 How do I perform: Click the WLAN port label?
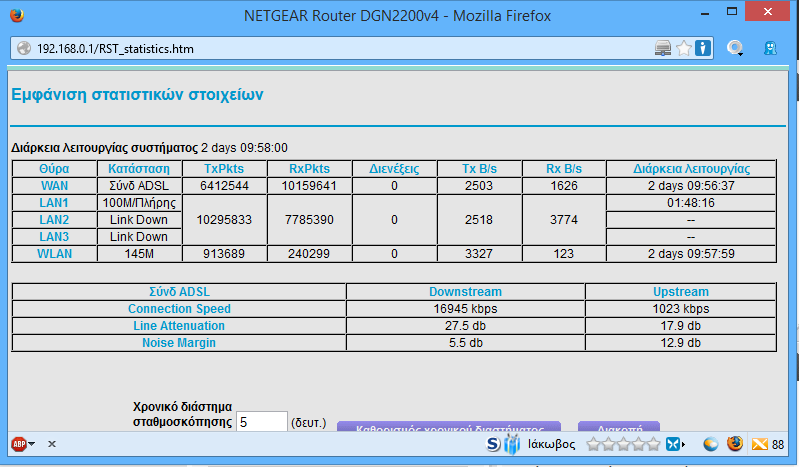pyautogui.click(x=55, y=253)
